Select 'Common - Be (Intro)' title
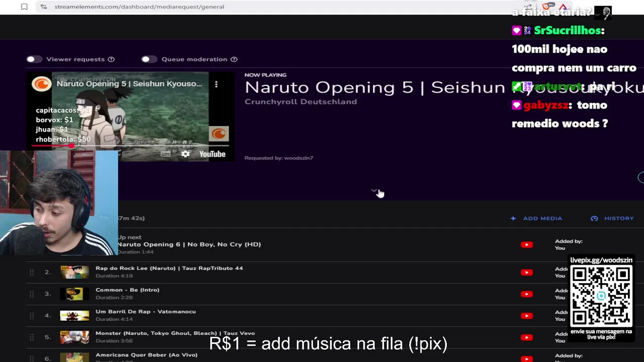 coord(127,290)
